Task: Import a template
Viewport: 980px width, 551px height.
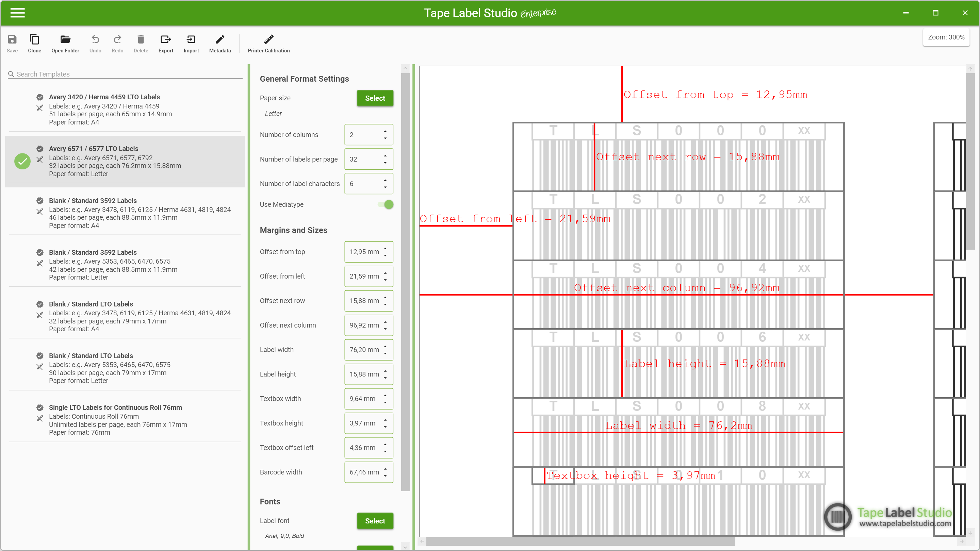Action: [191, 43]
